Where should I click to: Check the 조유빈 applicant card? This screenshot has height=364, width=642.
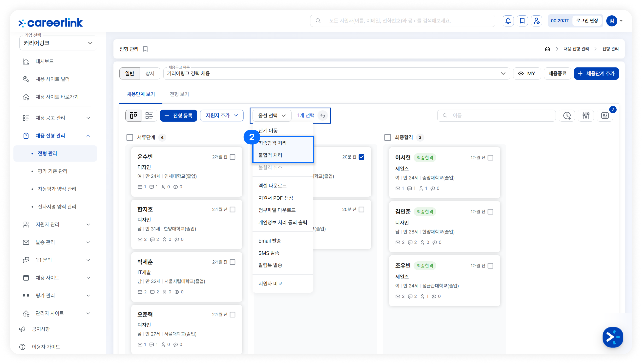490,266
